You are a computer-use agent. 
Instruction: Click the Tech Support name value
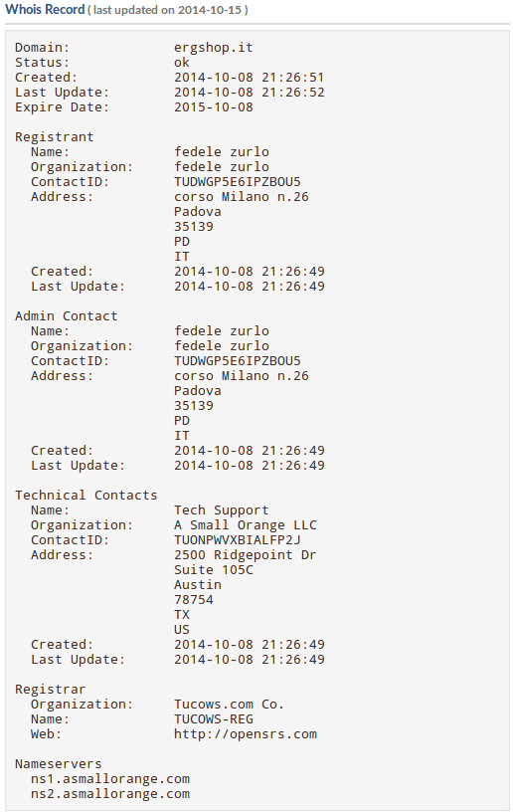pos(222,510)
